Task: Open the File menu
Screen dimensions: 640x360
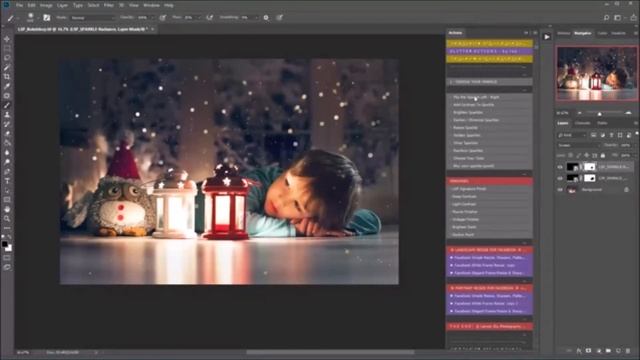Action: pyautogui.click(x=19, y=5)
